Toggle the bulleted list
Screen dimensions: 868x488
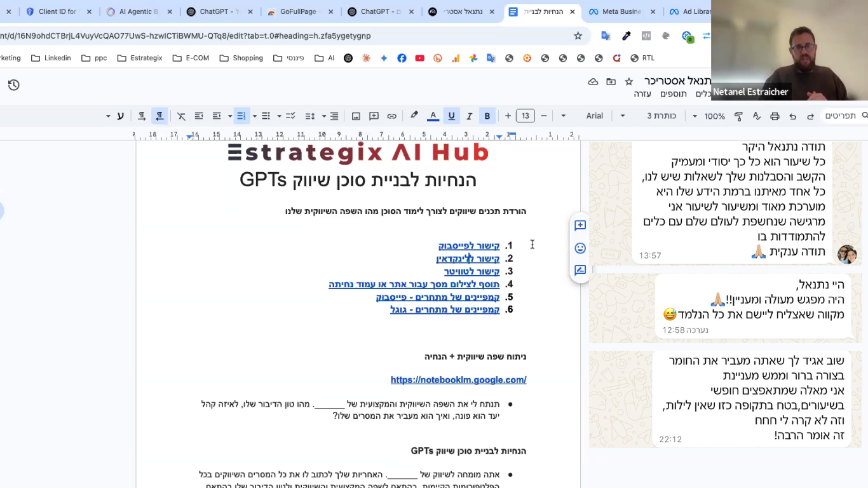(266, 116)
